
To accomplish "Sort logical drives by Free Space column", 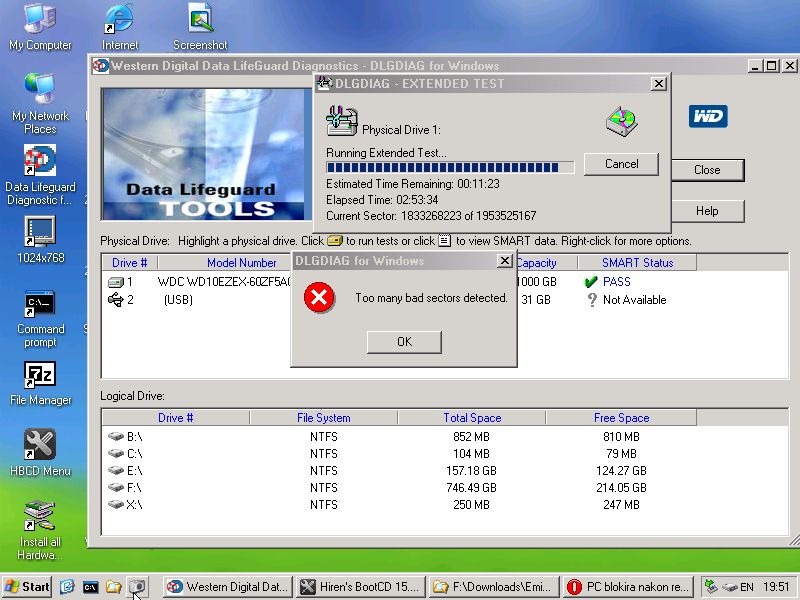I will [621, 418].
